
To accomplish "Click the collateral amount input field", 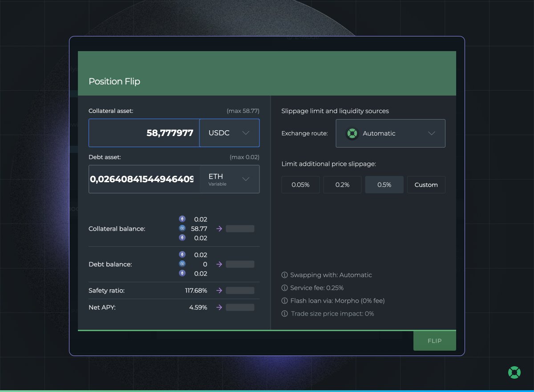I will pos(144,133).
